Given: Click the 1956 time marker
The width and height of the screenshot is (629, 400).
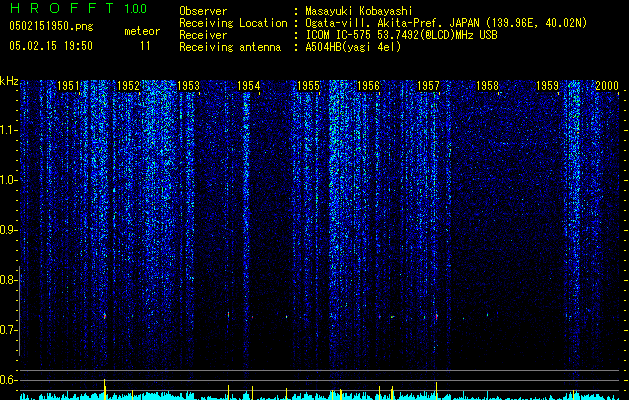Looking at the screenshot, I should point(368,86).
